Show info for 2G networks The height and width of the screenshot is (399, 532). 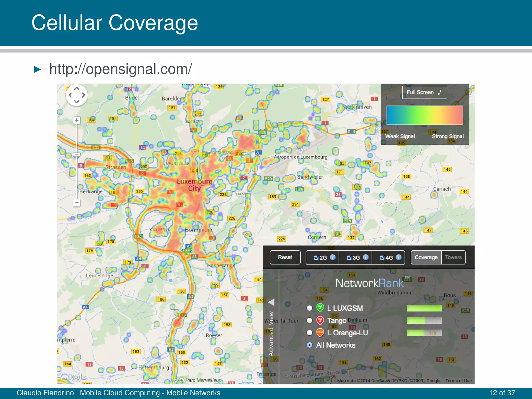click(332, 257)
